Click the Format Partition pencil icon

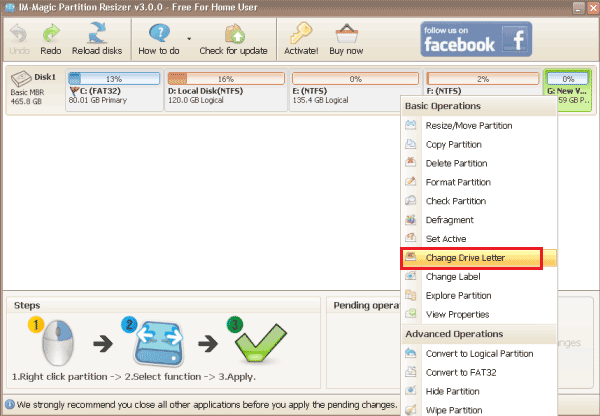tap(411, 181)
